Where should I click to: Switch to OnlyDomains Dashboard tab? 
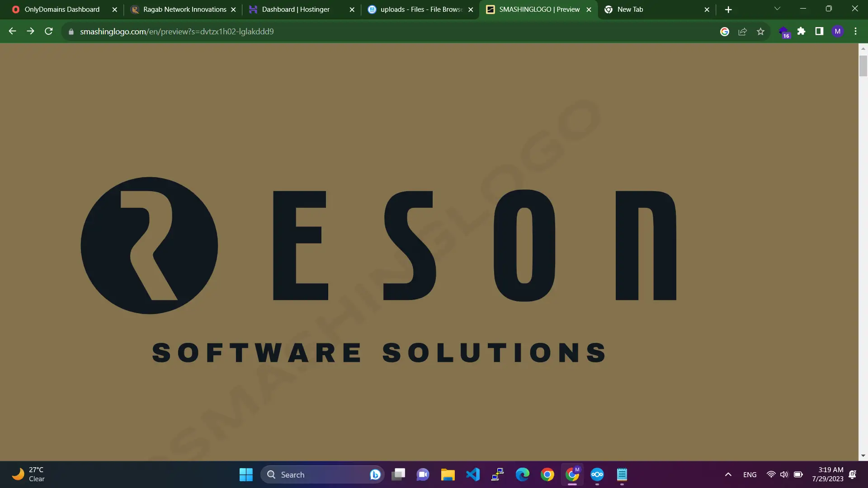[62, 9]
